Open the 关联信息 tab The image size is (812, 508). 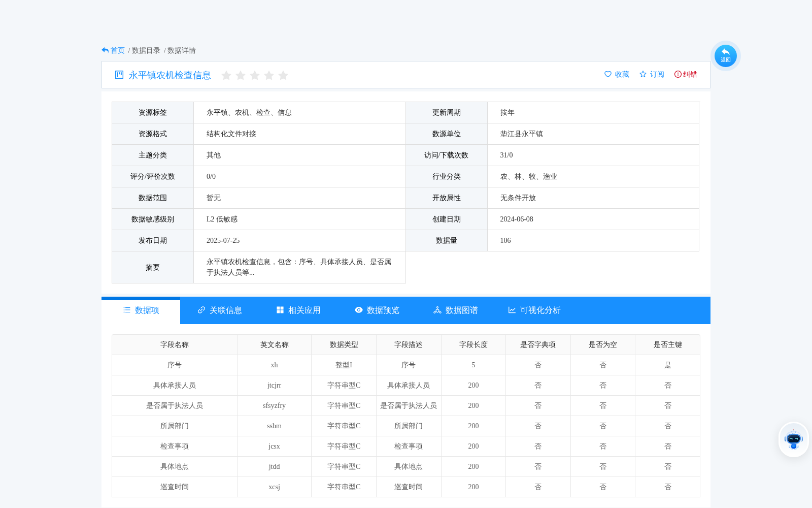(220, 310)
